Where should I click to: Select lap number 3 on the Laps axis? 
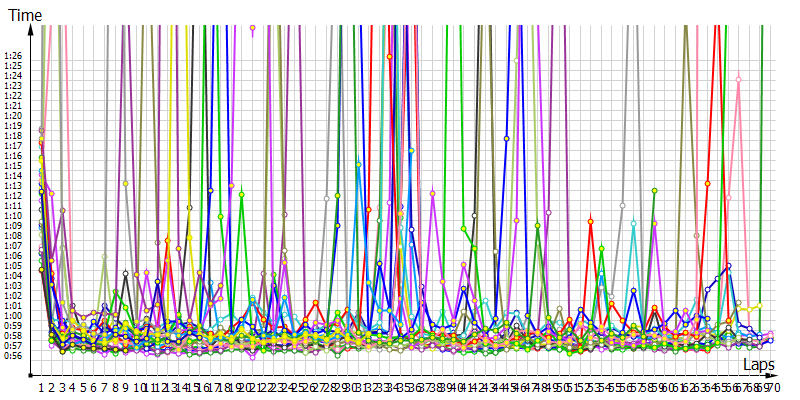[x=62, y=386]
